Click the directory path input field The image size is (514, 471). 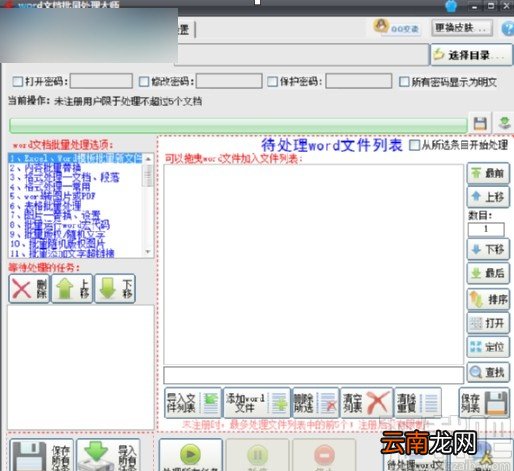[x=302, y=54]
